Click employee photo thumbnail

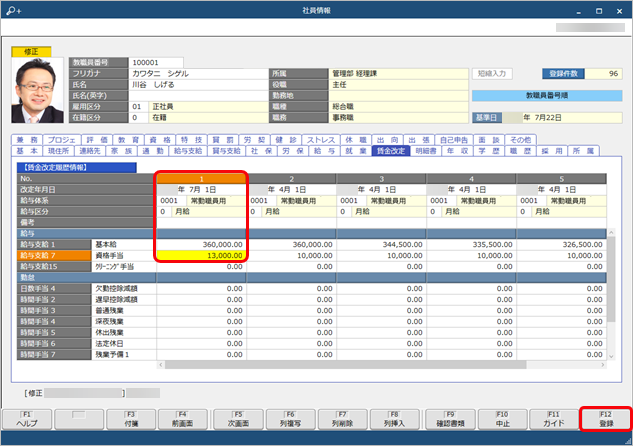pyautogui.click(x=38, y=90)
